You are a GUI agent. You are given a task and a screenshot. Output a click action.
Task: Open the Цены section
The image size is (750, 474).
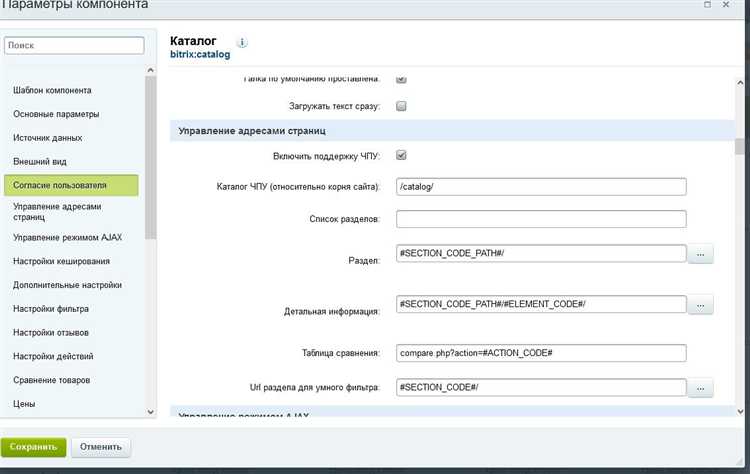[x=24, y=404]
